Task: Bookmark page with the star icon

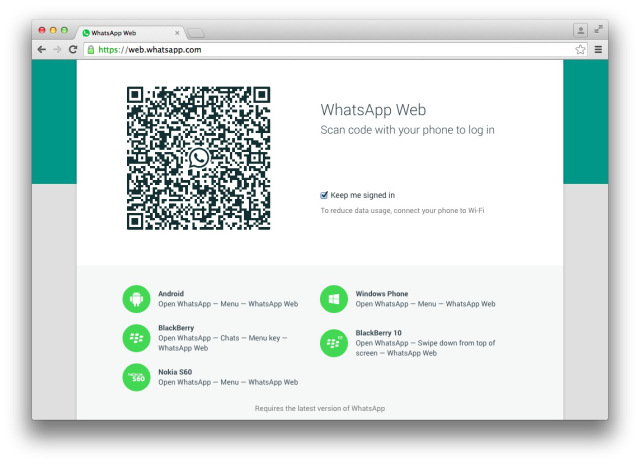Action: (580, 49)
